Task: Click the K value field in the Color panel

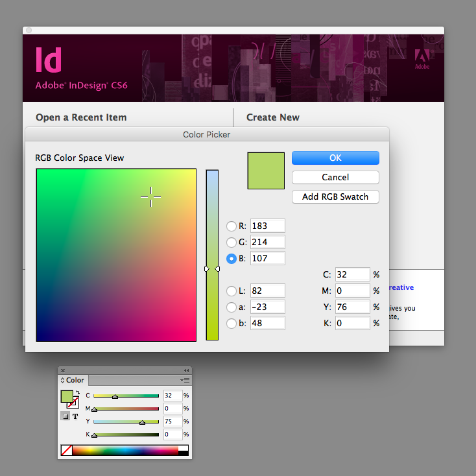Action: 173,434
